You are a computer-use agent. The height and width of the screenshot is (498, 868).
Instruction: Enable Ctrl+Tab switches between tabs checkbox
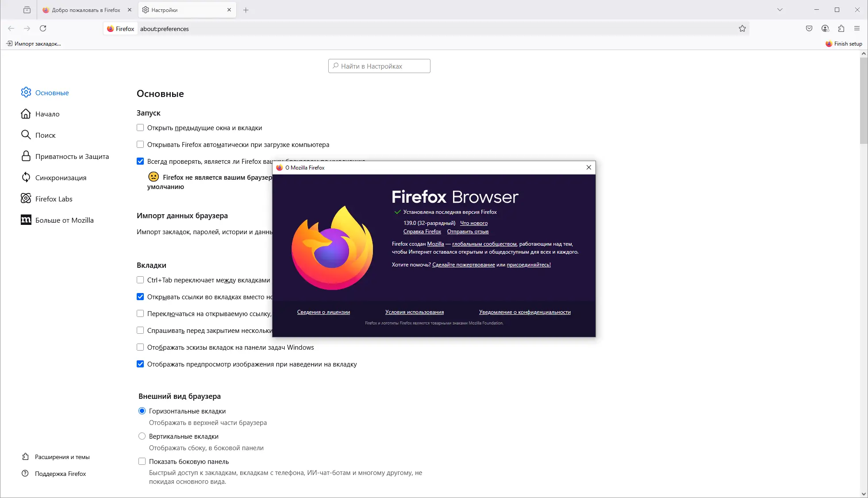coord(140,280)
